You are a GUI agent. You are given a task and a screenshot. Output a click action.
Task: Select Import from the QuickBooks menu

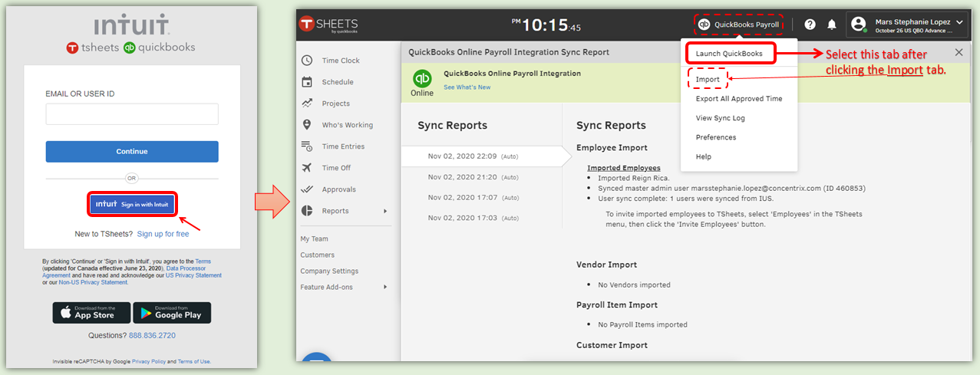pos(708,80)
